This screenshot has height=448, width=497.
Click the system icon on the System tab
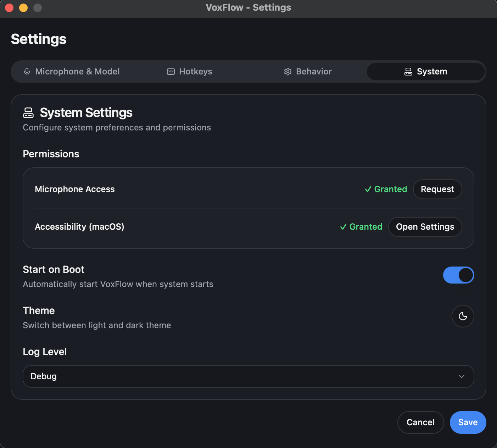pos(408,71)
